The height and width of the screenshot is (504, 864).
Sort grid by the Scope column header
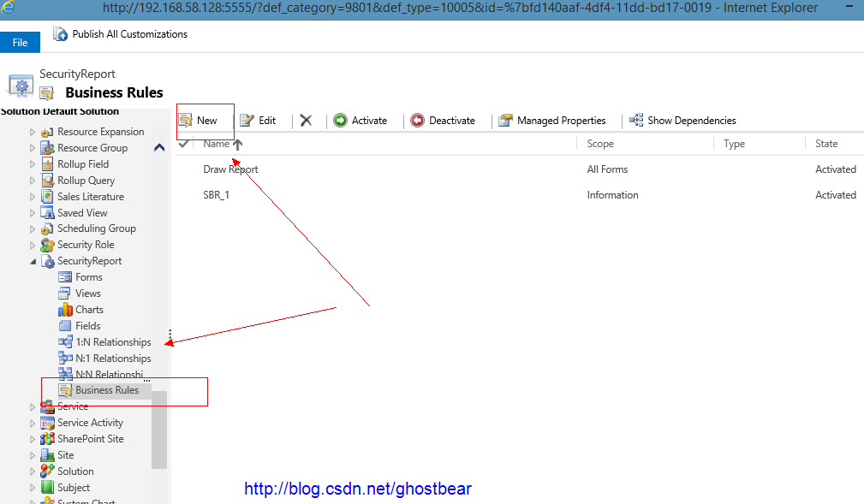(600, 144)
